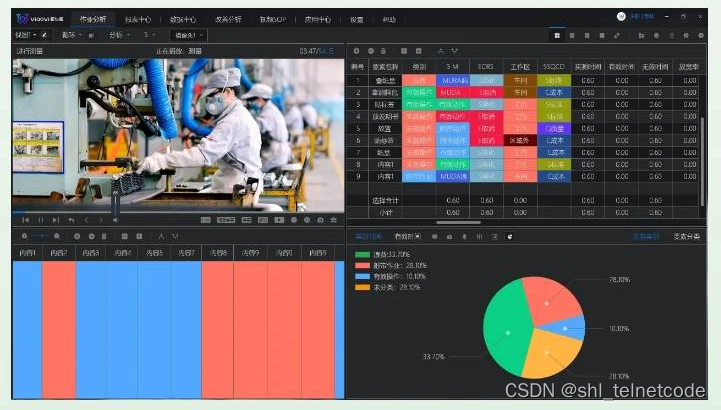Switch to the 有效时间 chart tab

pos(407,237)
